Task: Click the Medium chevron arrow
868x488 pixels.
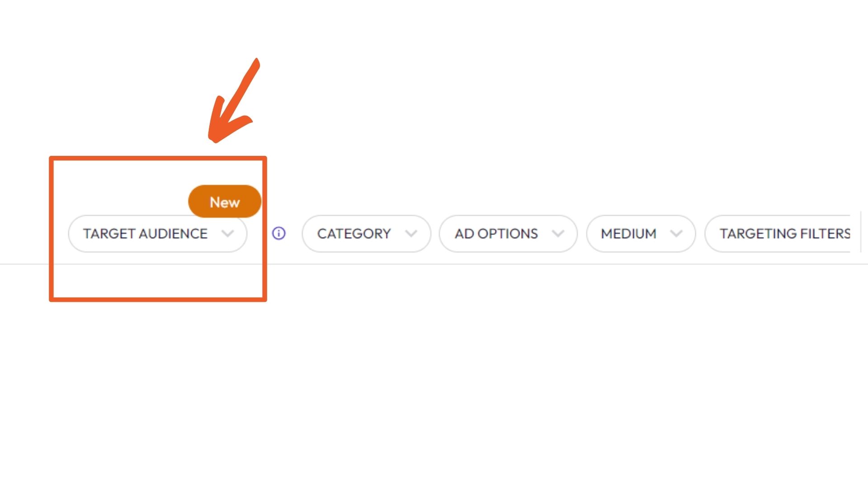Action: [x=677, y=234]
